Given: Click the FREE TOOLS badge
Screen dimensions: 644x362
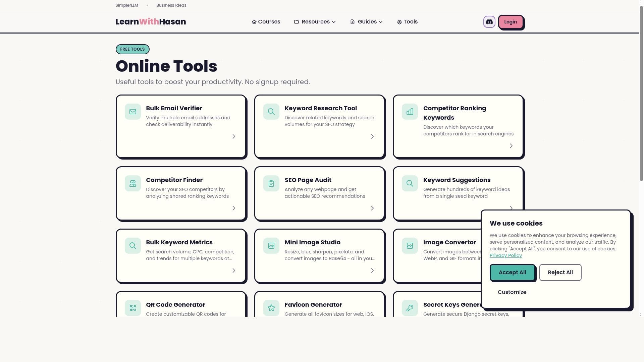Looking at the screenshot, I should (x=132, y=49).
